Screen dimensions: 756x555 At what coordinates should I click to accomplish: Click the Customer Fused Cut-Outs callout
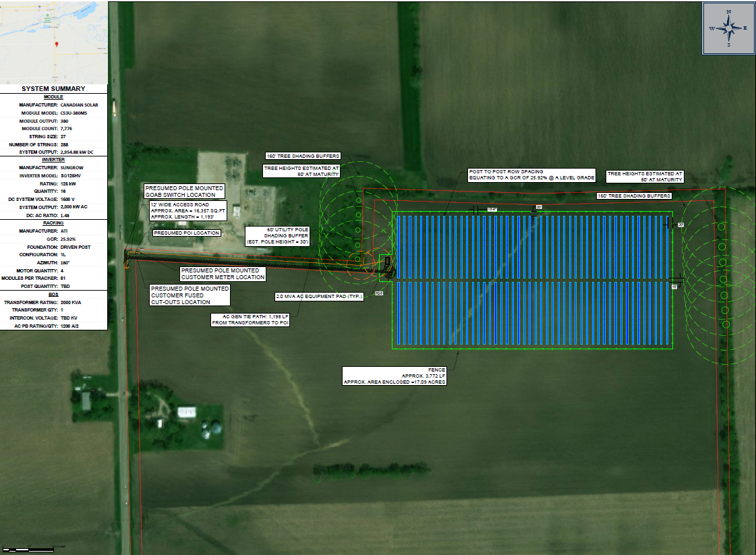[189, 295]
